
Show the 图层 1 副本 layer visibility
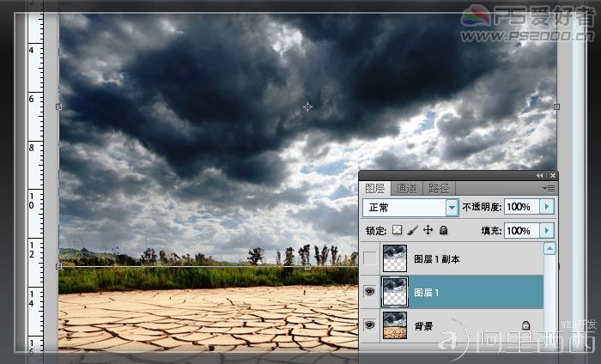369,258
